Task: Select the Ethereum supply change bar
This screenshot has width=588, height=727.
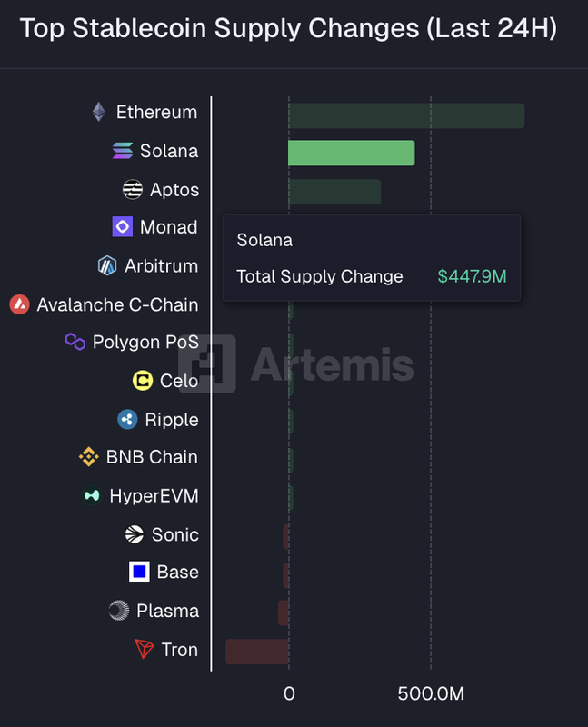Action: click(406, 115)
